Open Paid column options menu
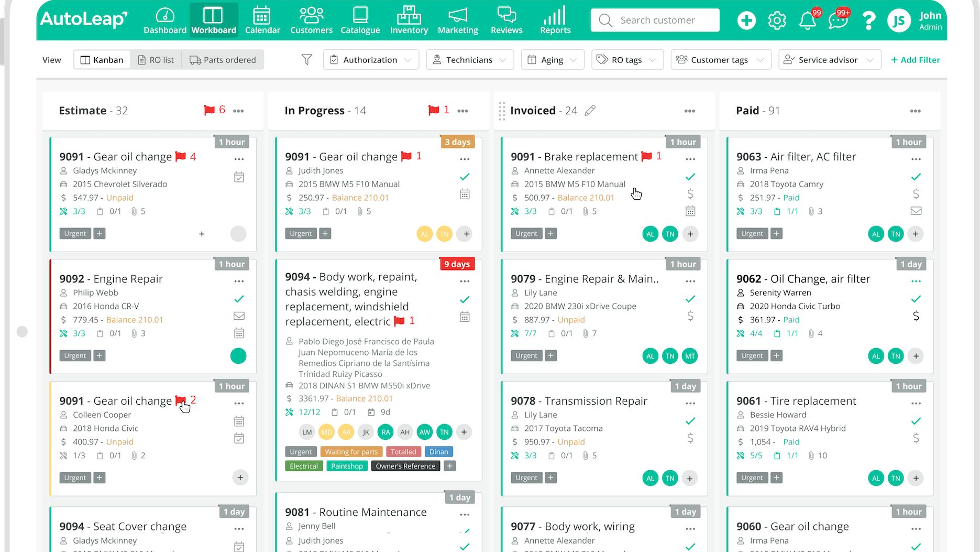This screenshot has width=980, height=552. (916, 111)
